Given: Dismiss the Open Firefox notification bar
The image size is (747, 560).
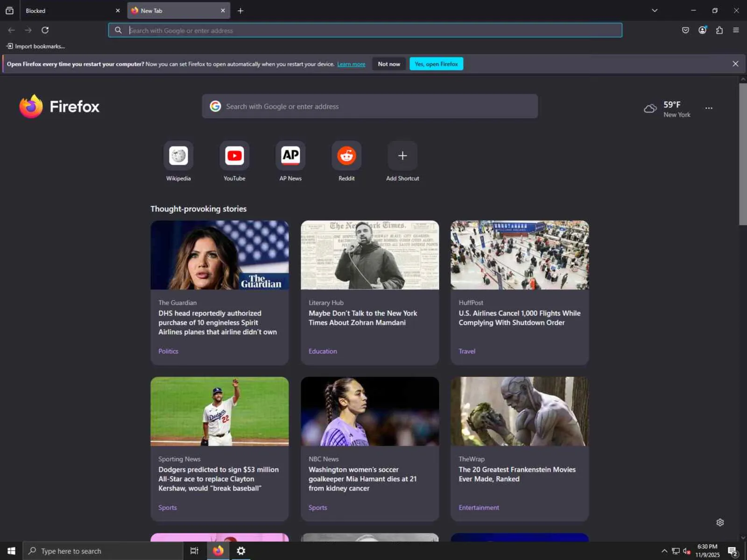Looking at the screenshot, I should pyautogui.click(x=735, y=63).
